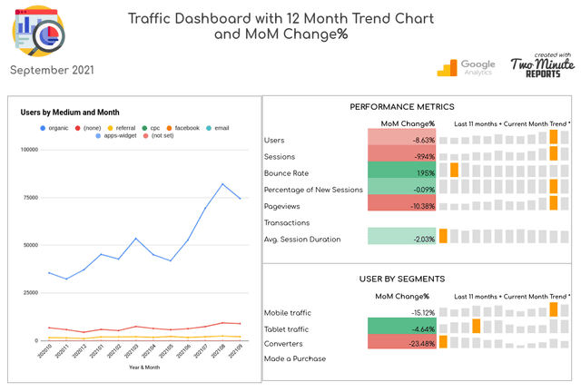Click User by Segments trend column header
This screenshot has width=581, height=392.
[x=512, y=297]
